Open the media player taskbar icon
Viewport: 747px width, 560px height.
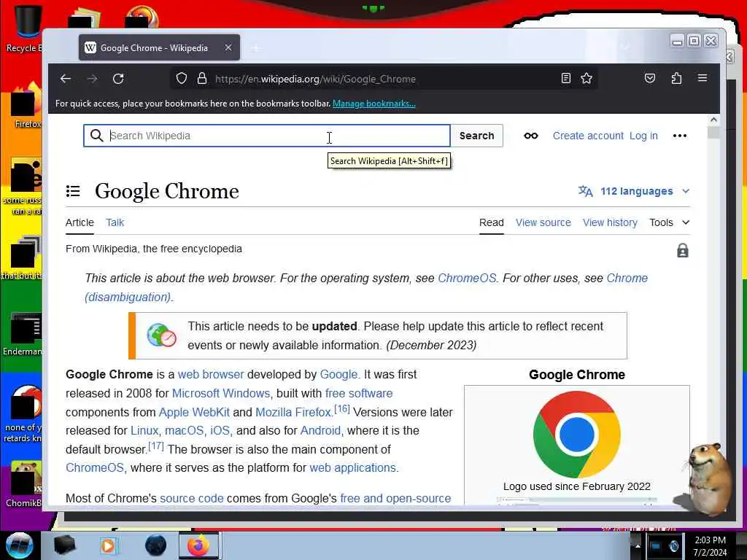(x=108, y=545)
